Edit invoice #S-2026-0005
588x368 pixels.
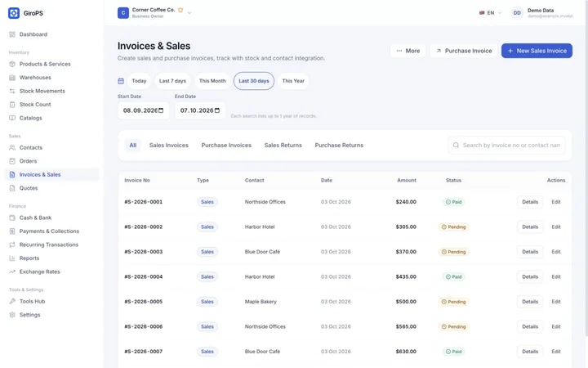tap(556, 302)
